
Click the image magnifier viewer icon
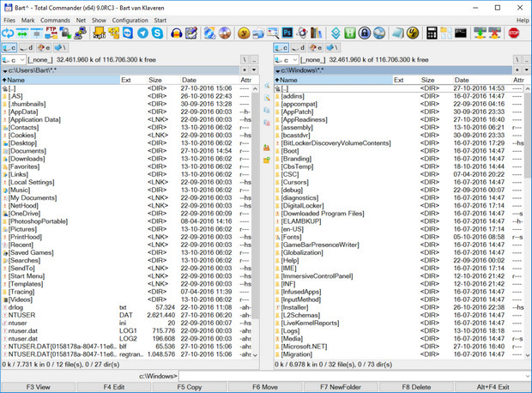pos(273,33)
